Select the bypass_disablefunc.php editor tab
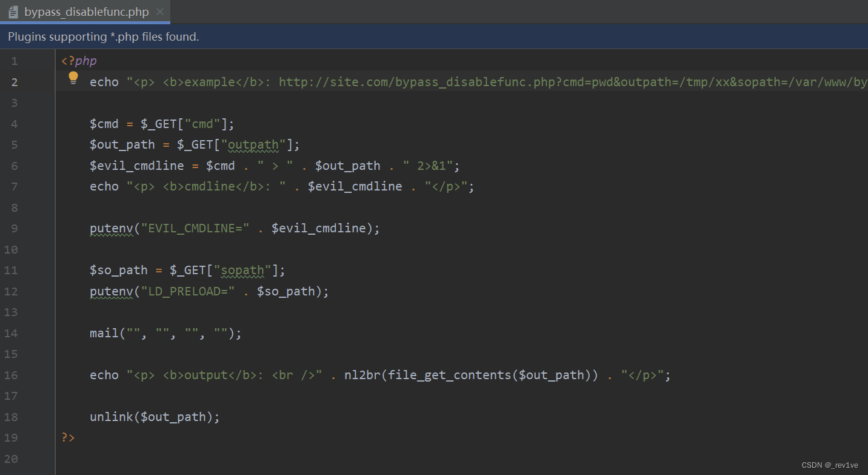Screen dimensions: 868x475 (x=85, y=12)
